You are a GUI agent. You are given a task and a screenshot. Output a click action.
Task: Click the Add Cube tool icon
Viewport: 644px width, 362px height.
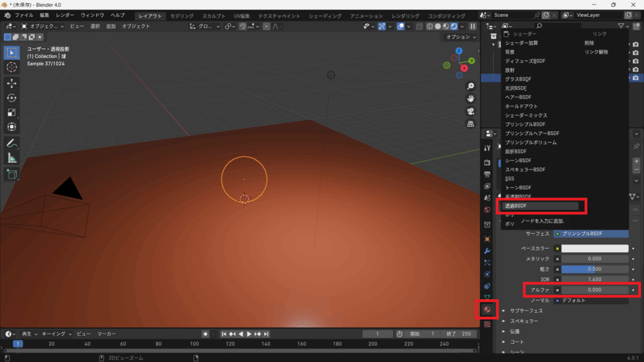pyautogui.click(x=11, y=174)
